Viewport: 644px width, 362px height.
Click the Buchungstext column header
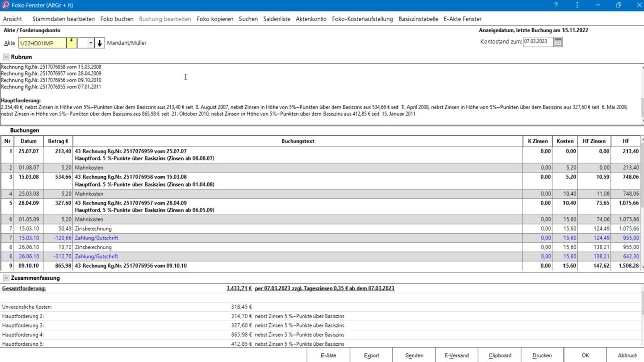[298, 141]
